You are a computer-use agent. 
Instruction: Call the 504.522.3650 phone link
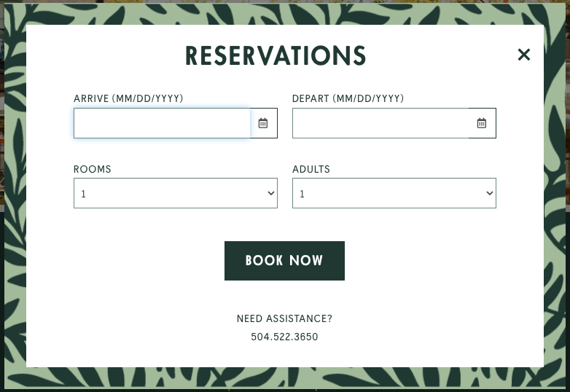pyautogui.click(x=284, y=337)
